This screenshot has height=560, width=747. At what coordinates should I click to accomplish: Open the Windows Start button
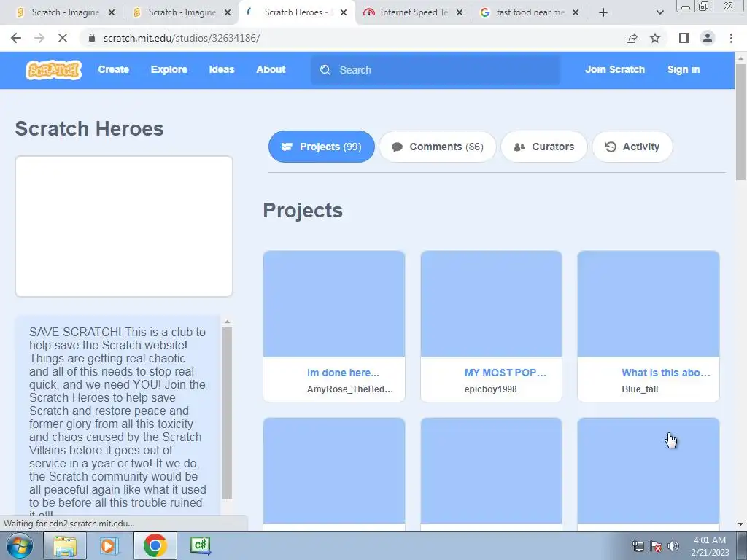point(20,545)
